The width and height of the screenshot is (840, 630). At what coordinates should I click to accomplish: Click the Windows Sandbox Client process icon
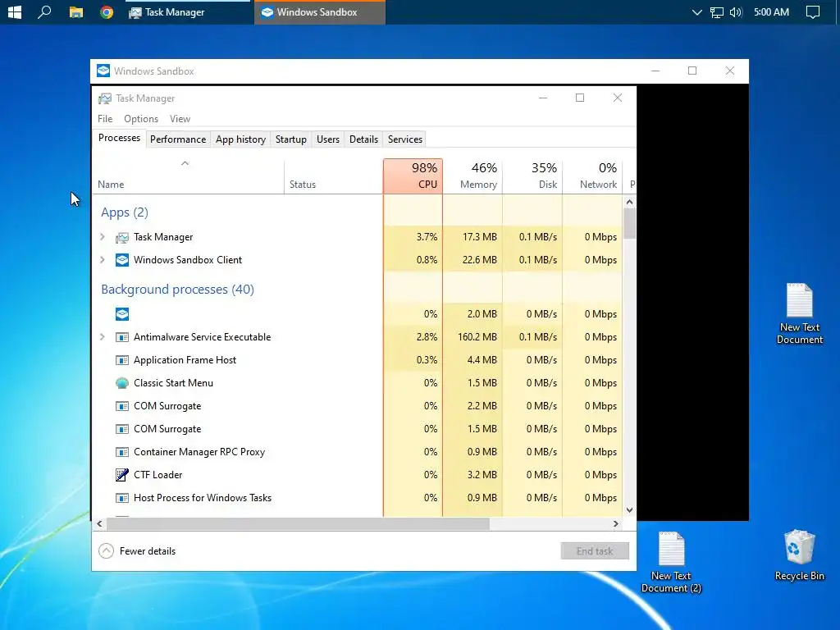coord(122,260)
